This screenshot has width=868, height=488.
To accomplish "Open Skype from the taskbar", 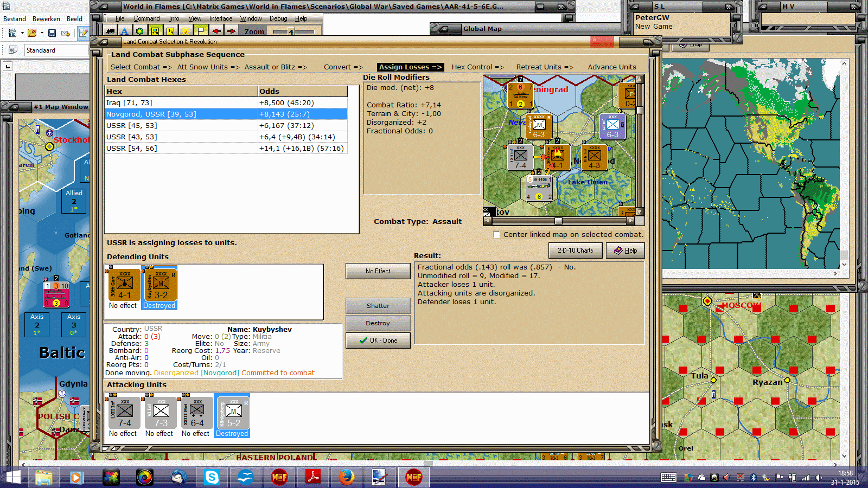I will pyautogui.click(x=212, y=477).
